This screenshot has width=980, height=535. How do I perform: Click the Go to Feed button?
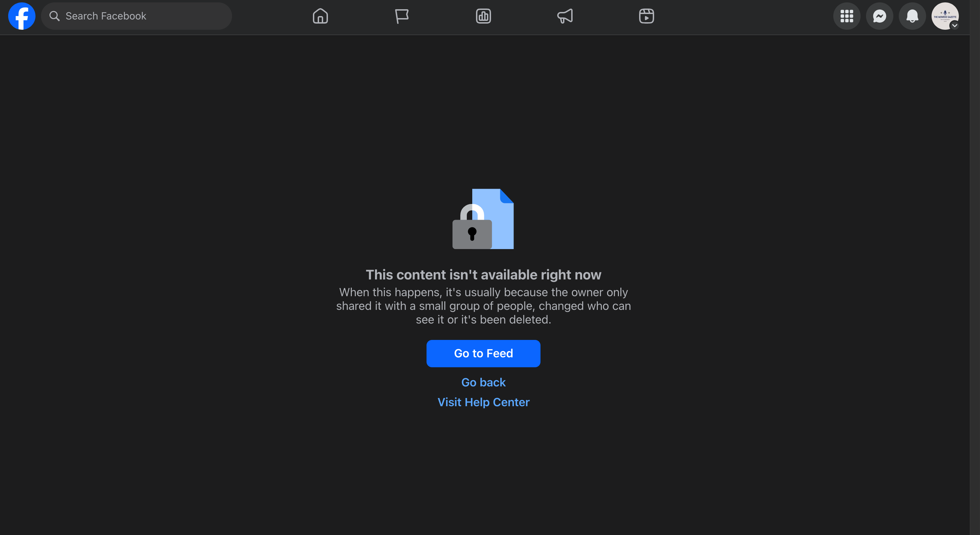(483, 353)
